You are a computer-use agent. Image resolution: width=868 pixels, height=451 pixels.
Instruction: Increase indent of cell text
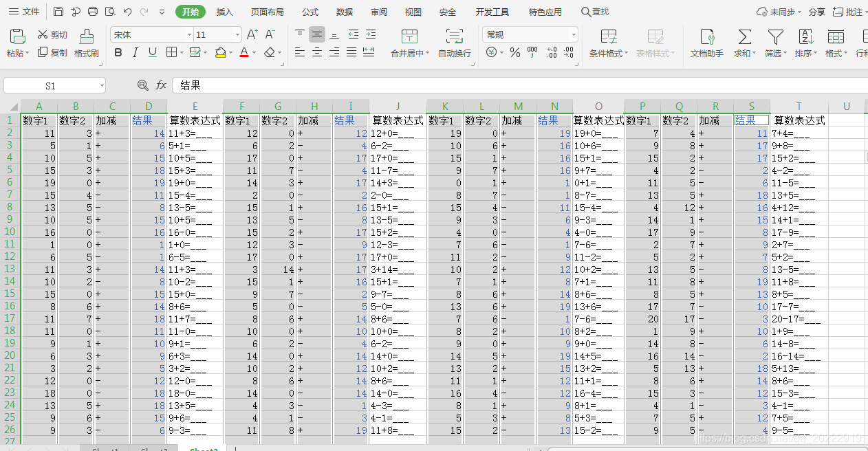[x=371, y=34]
